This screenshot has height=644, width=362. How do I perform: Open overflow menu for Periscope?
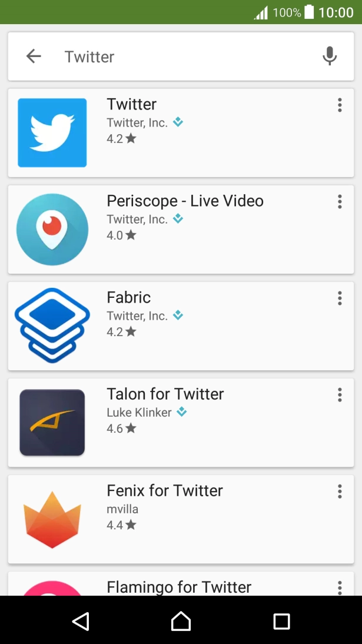(x=340, y=202)
